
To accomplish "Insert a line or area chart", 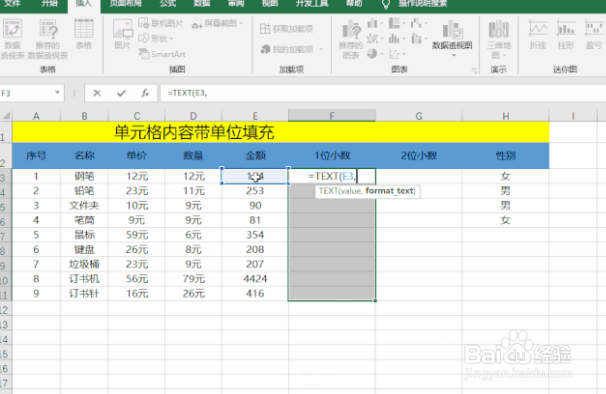I will click(375, 39).
